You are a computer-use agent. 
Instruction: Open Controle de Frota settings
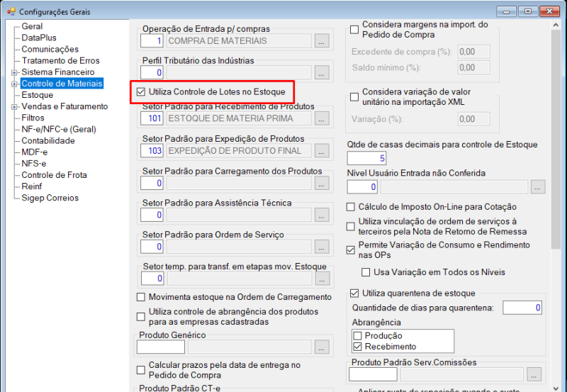pyautogui.click(x=54, y=175)
